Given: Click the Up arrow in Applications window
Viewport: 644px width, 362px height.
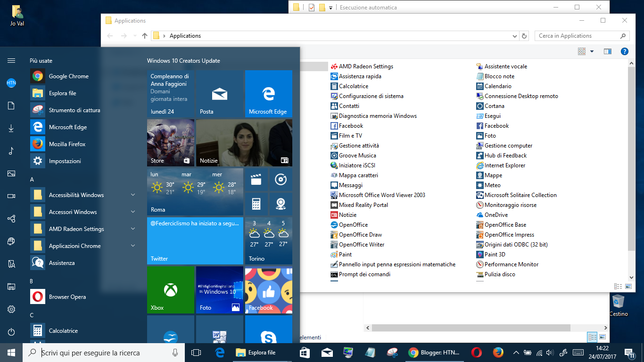Looking at the screenshot, I should pyautogui.click(x=145, y=36).
